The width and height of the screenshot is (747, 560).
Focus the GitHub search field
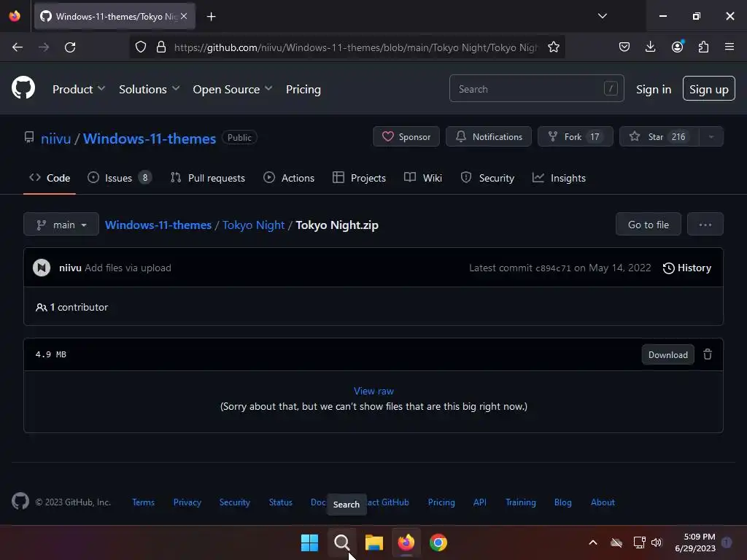(x=536, y=88)
